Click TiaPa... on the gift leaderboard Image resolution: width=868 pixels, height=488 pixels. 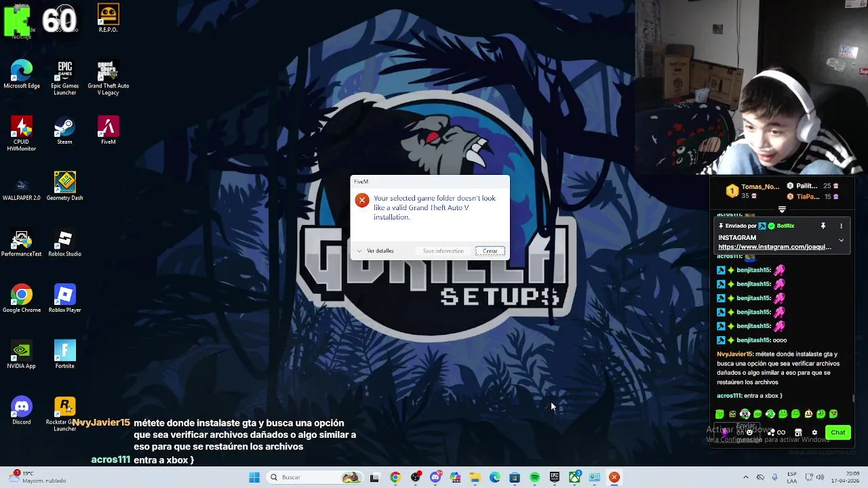coord(807,197)
